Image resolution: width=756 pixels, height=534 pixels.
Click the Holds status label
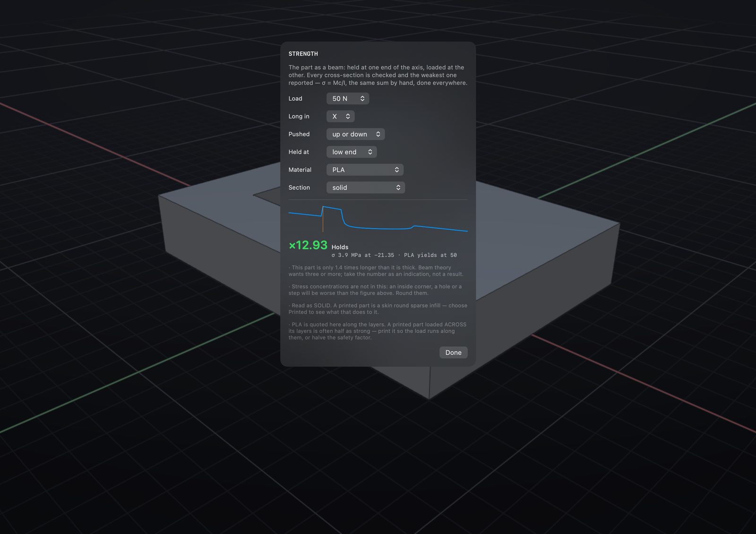(340, 247)
